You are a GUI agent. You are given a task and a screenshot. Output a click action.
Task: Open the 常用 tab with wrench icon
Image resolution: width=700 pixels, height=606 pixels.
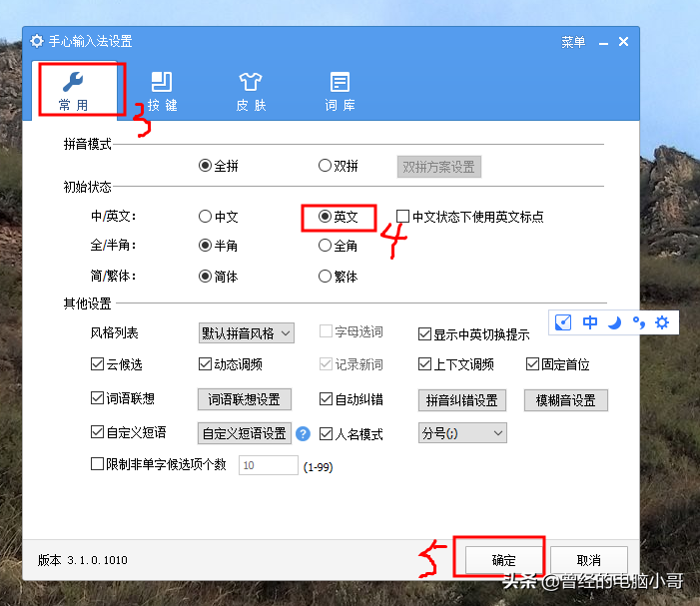click(74, 91)
